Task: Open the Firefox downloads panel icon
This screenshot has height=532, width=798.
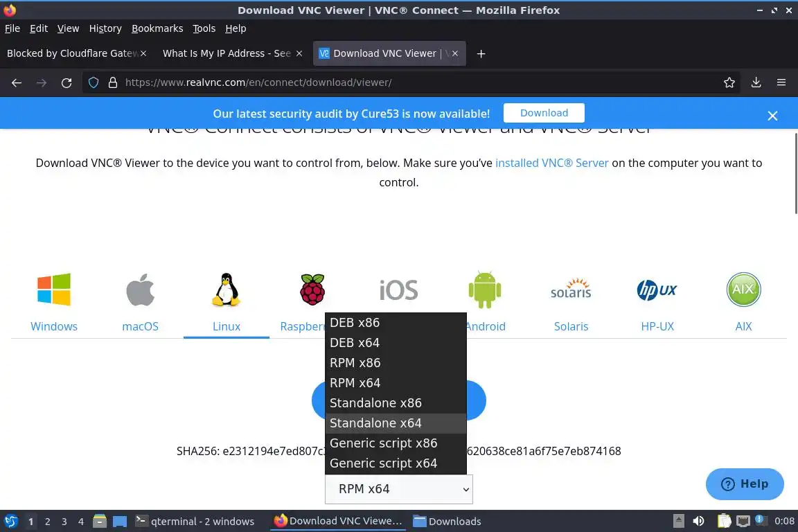Action: [x=756, y=82]
